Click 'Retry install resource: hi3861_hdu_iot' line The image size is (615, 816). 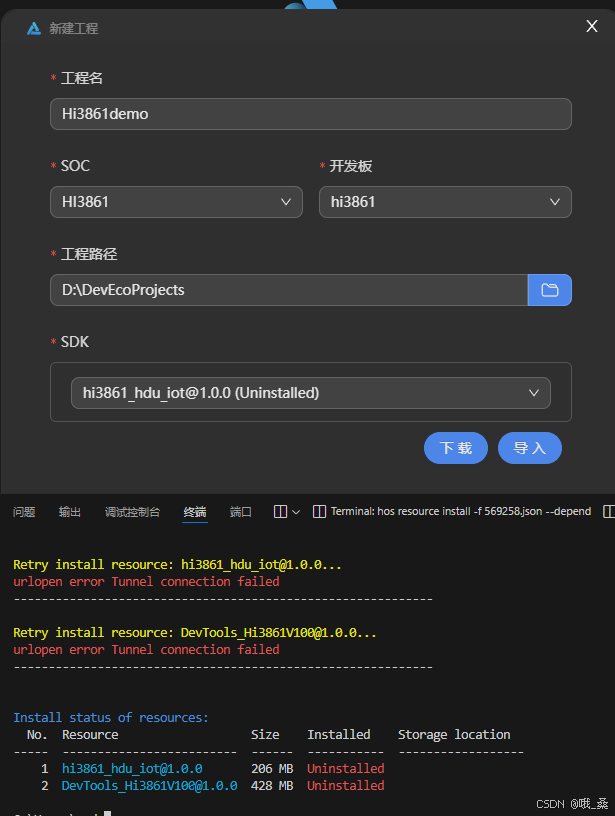177,565
